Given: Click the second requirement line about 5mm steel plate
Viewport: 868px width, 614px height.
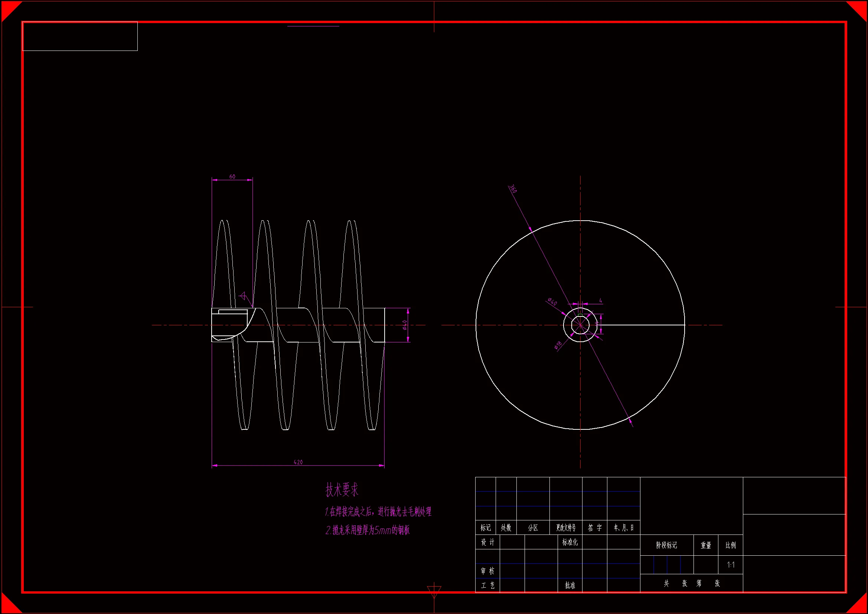Looking at the screenshot, I should click(x=368, y=530).
